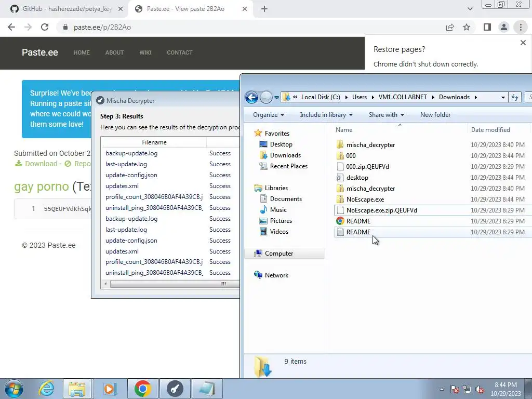This screenshot has height=399, width=532.
Task: Open the ABOUT link on Paste.ee
Action: 114,52
